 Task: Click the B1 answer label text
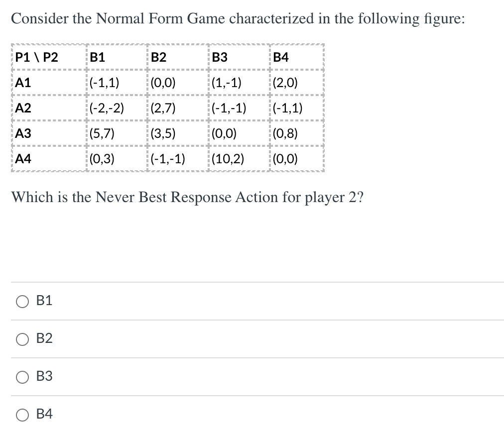(x=44, y=301)
